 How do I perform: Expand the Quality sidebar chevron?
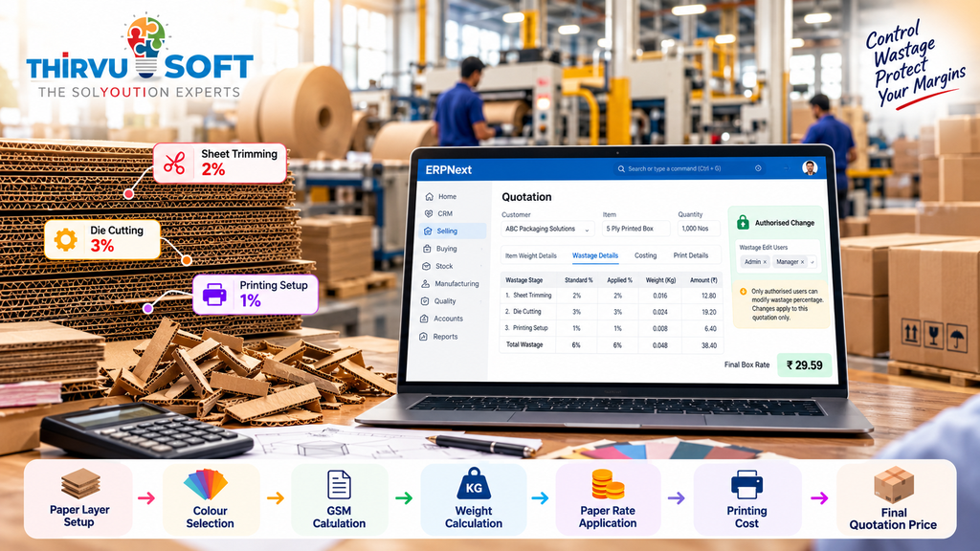[482, 301]
